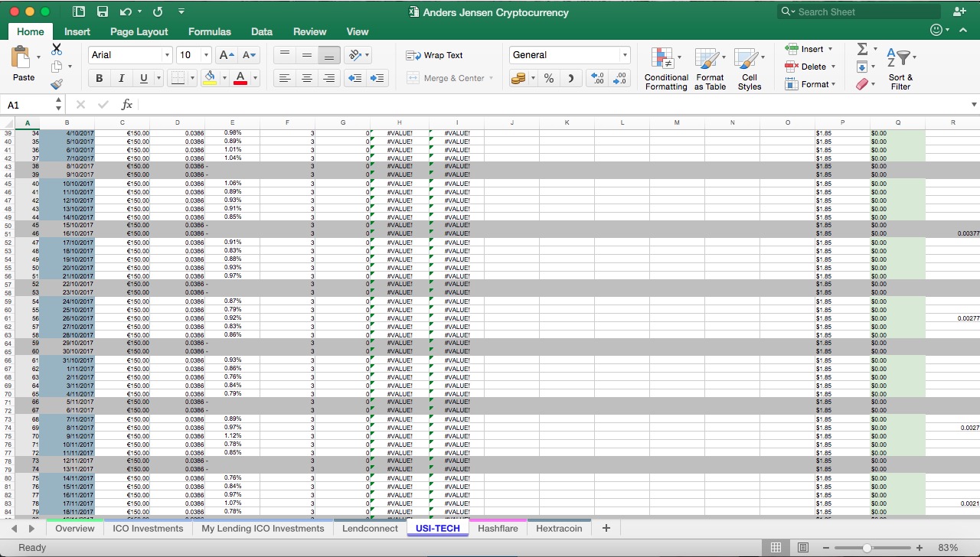This screenshot has height=557, width=980.
Task: Open the Formulas ribbon tab
Action: tap(210, 31)
